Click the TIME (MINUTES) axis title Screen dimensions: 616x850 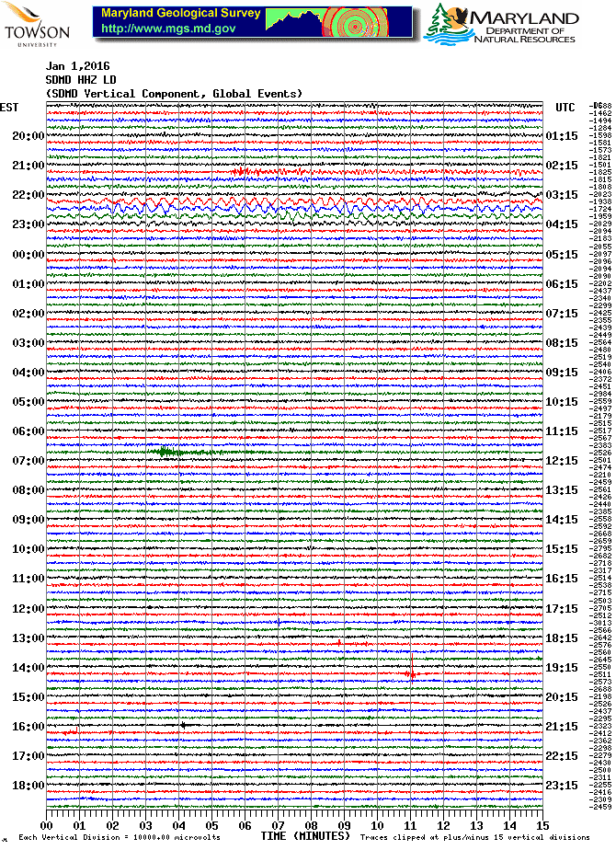tap(302, 836)
